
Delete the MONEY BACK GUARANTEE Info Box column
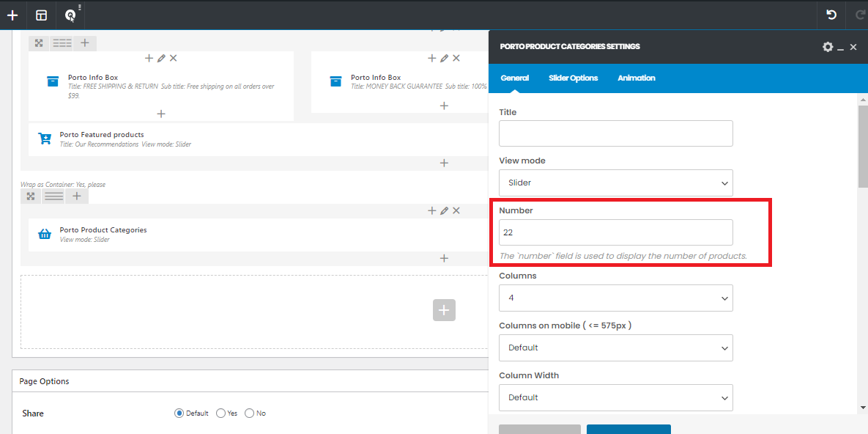(456, 58)
